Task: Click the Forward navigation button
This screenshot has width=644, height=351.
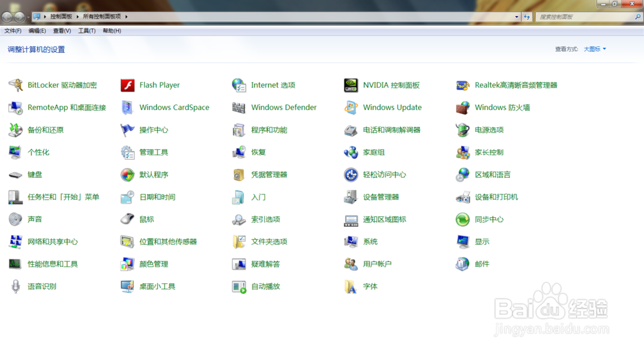Action: [19, 17]
